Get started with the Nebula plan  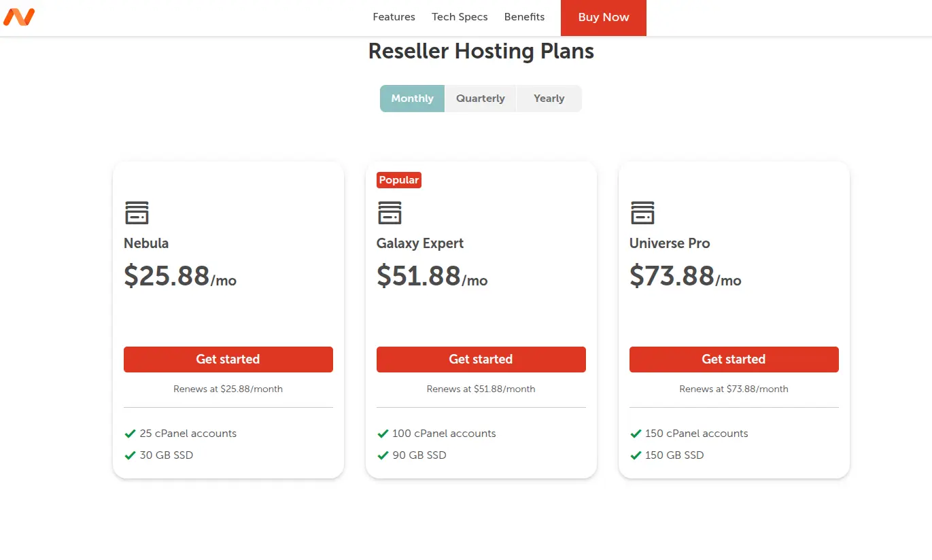[x=228, y=360]
